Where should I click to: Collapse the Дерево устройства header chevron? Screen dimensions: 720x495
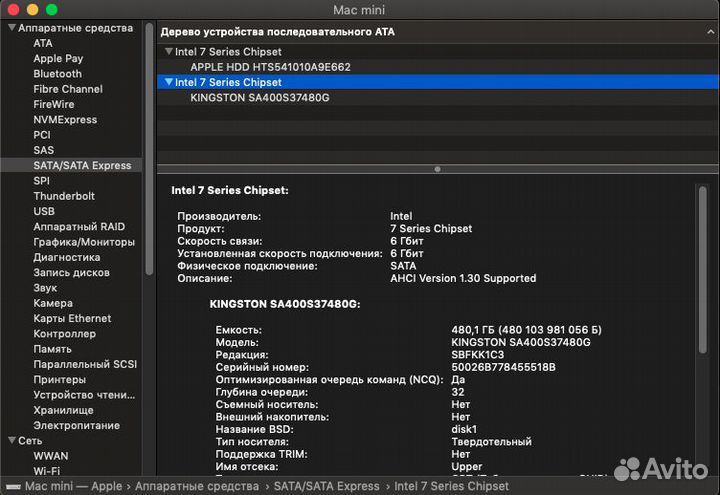click(x=710, y=32)
